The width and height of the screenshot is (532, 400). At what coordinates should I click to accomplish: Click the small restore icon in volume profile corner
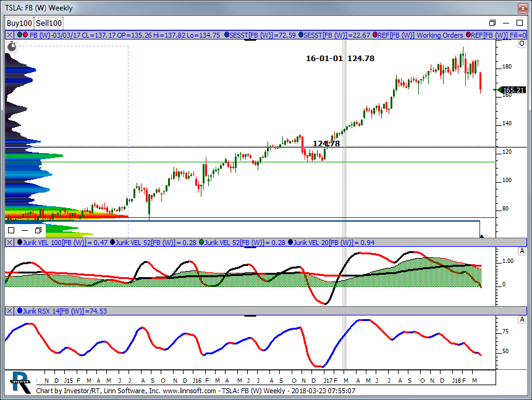(x=38, y=230)
